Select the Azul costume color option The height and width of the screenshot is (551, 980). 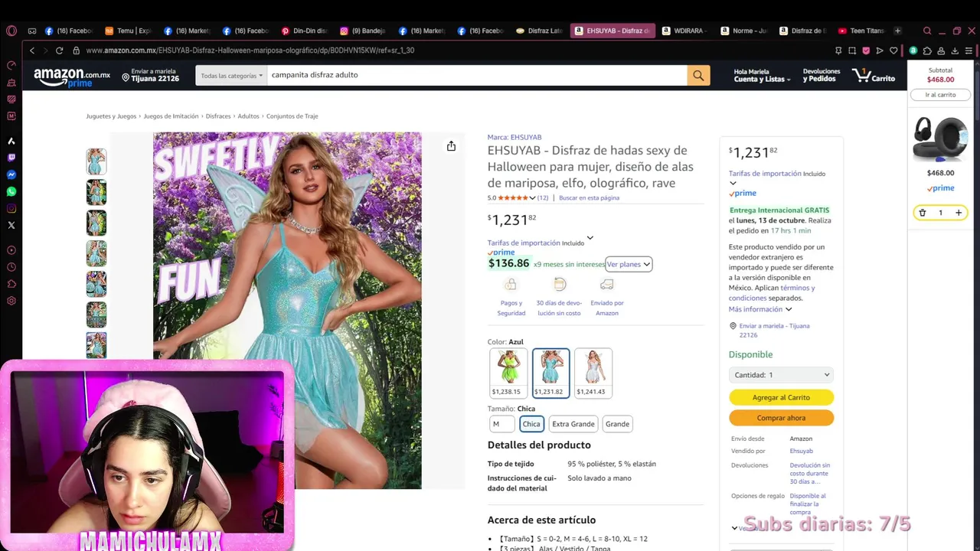click(551, 373)
